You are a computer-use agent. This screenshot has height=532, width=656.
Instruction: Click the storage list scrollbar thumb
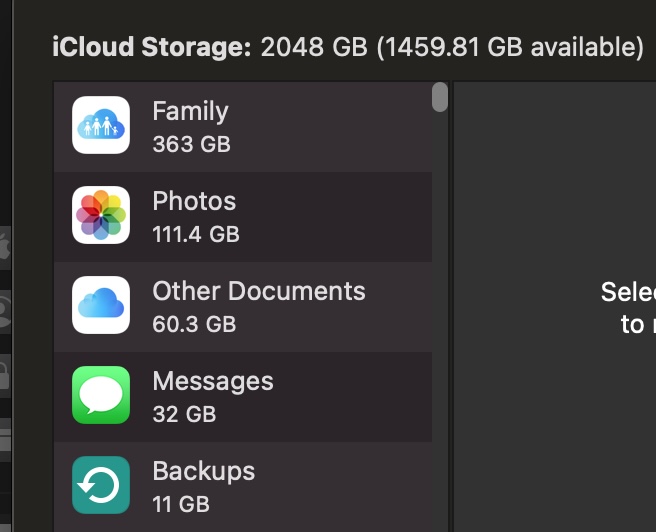tap(440, 97)
